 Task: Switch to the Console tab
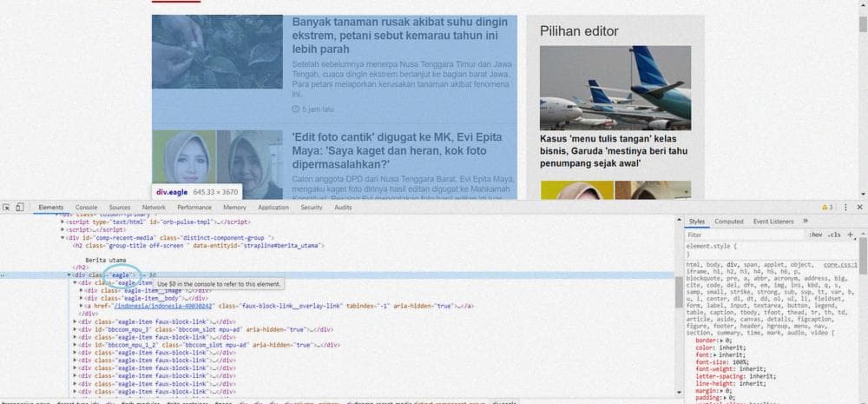pyautogui.click(x=86, y=208)
